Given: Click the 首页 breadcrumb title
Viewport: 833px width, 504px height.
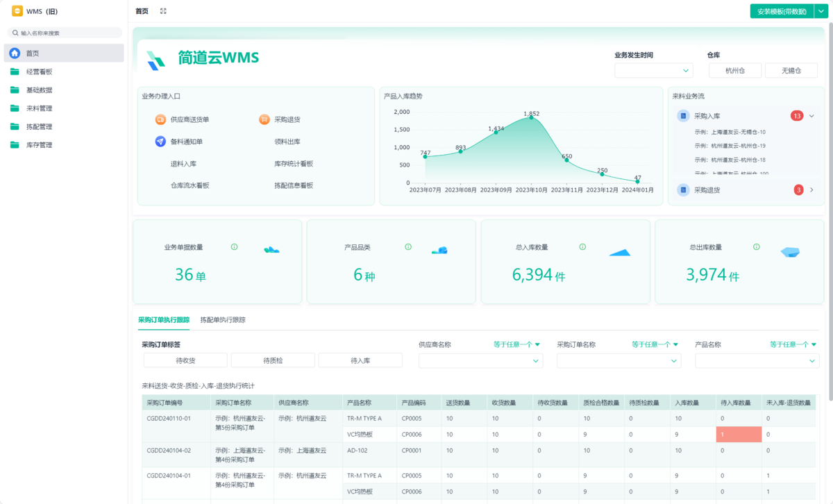Looking at the screenshot, I should (x=142, y=11).
